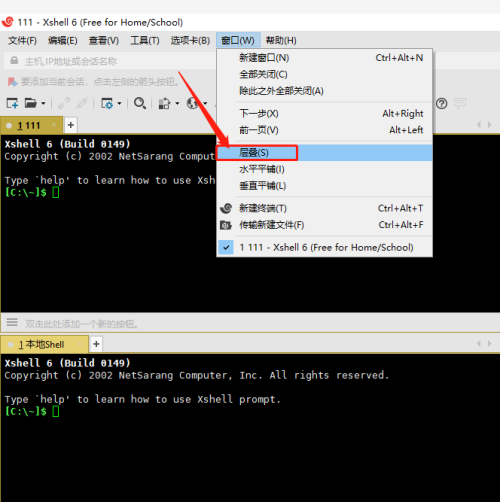Expand the Open Session folder dropdown arrow
Screen dimensions: 500x502
coord(43,104)
